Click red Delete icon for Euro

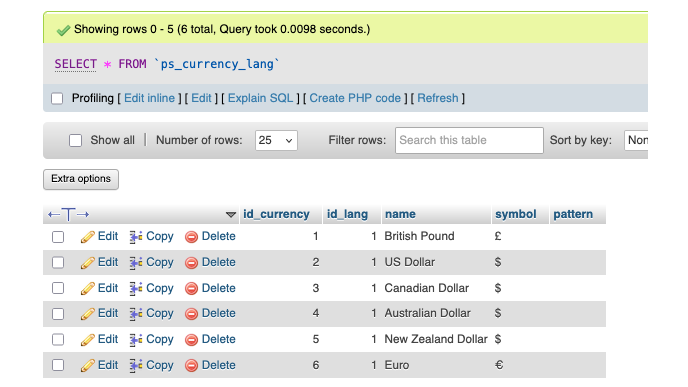(191, 366)
